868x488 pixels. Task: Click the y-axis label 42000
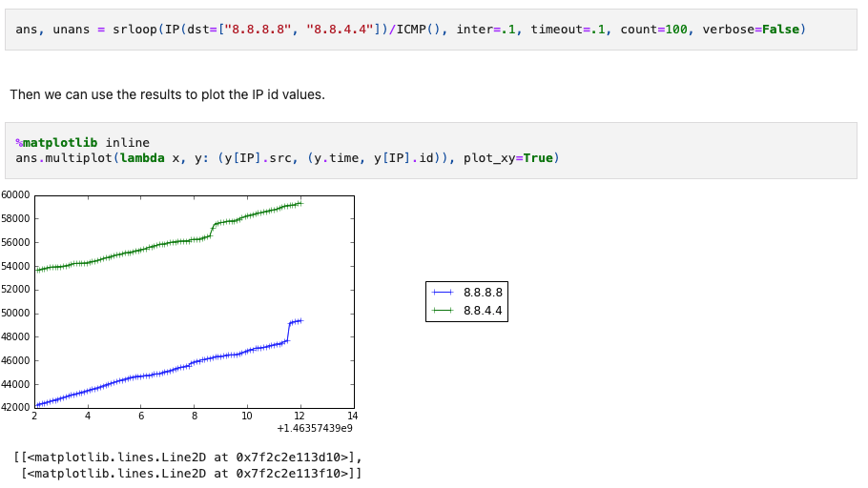[x=15, y=407]
